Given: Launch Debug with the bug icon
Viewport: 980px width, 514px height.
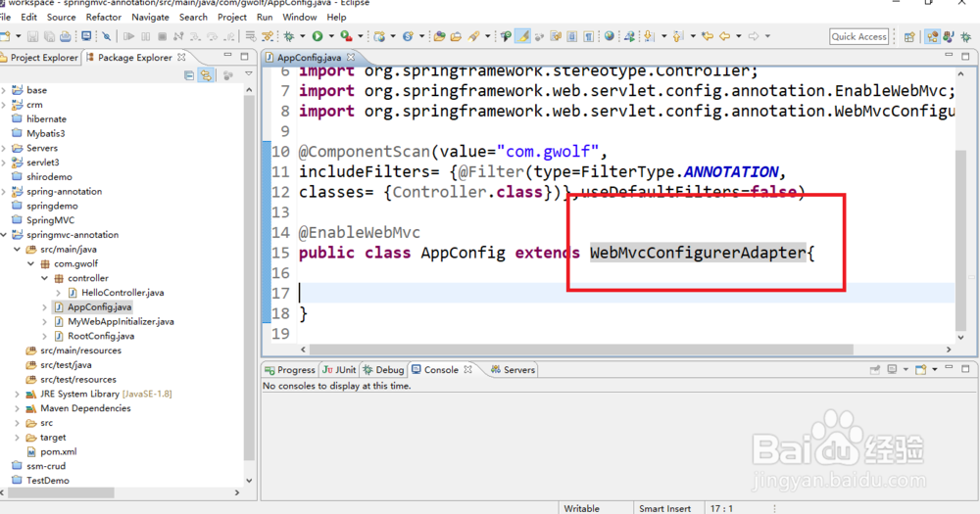Looking at the screenshot, I should (x=289, y=36).
